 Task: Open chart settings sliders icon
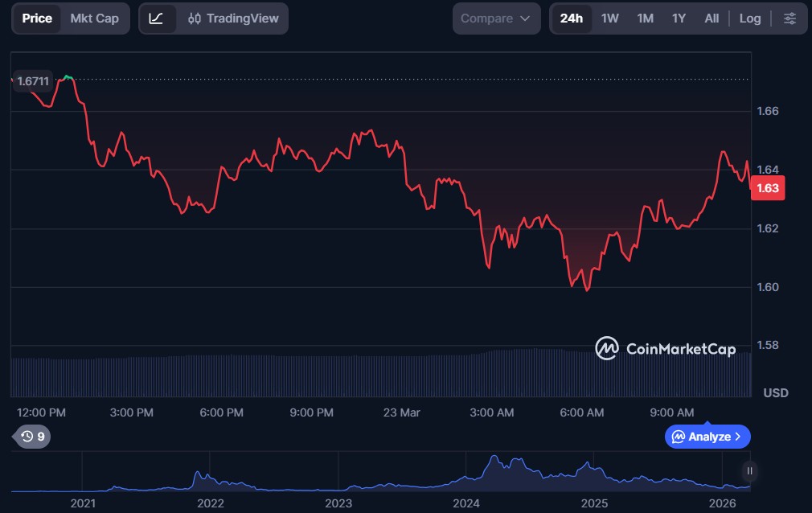pos(789,18)
